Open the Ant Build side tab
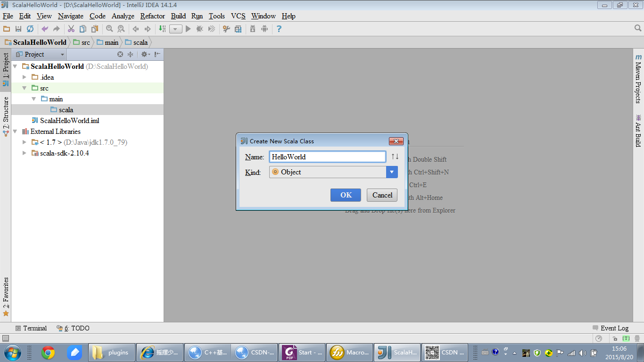644x362 pixels. click(638, 130)
